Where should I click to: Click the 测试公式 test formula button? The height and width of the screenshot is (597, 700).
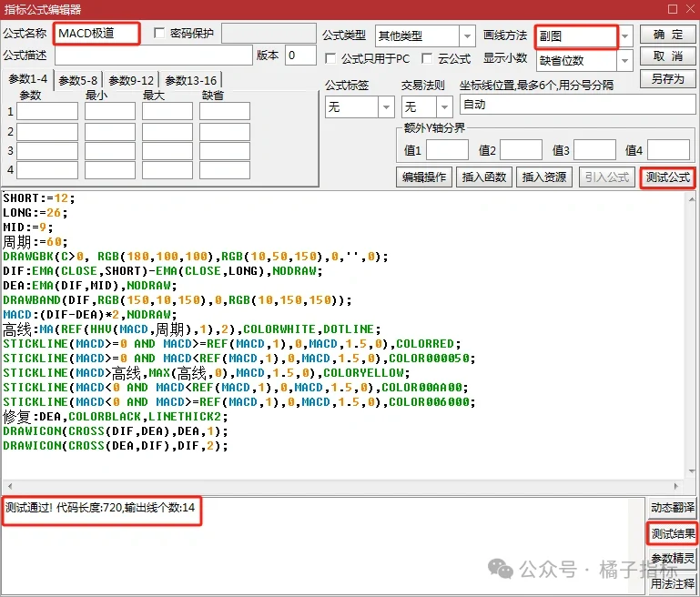click(667, 177)
